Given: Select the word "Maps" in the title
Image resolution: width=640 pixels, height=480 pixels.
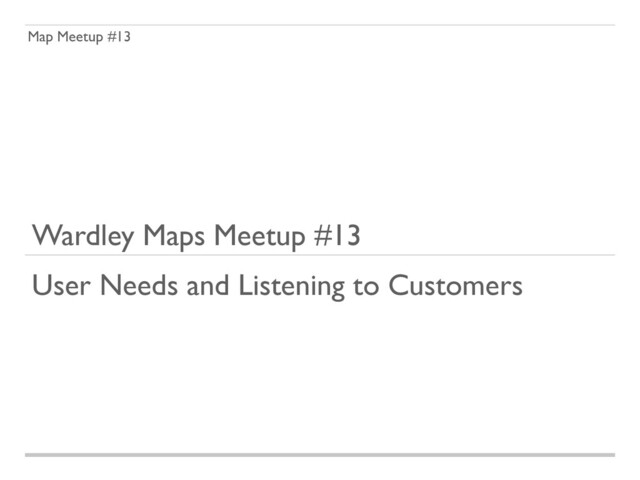Looking at the screenshot, I should (177, 238).
